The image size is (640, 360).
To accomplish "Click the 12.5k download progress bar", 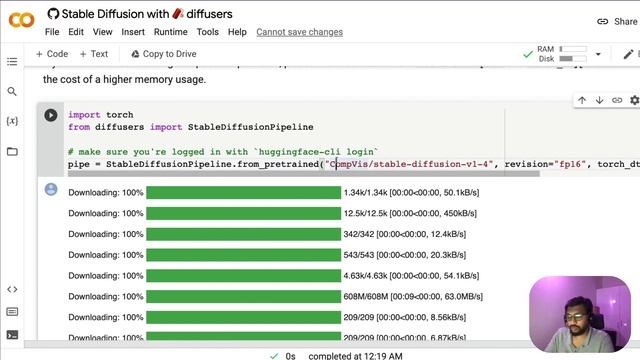I will pos(244,213).
